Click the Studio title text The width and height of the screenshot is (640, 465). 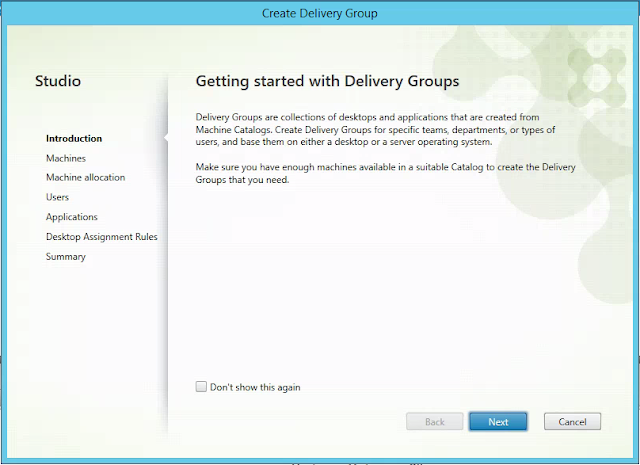[x=58, y=81]
